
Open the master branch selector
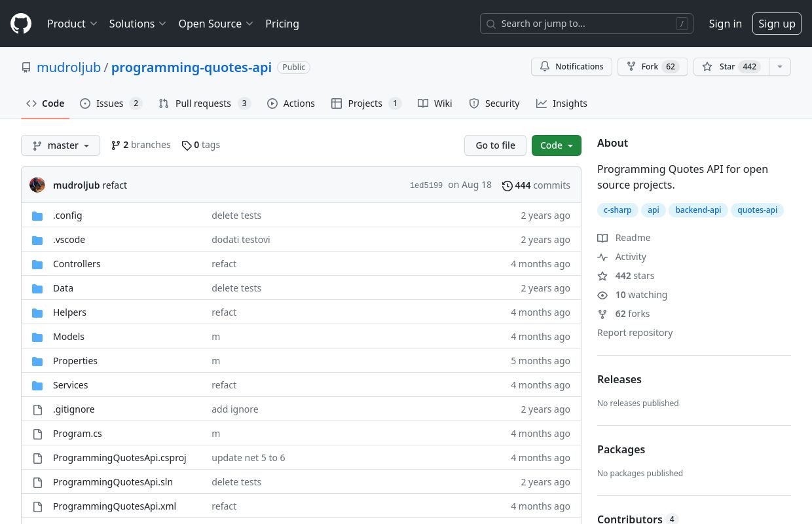click(60, 145)
